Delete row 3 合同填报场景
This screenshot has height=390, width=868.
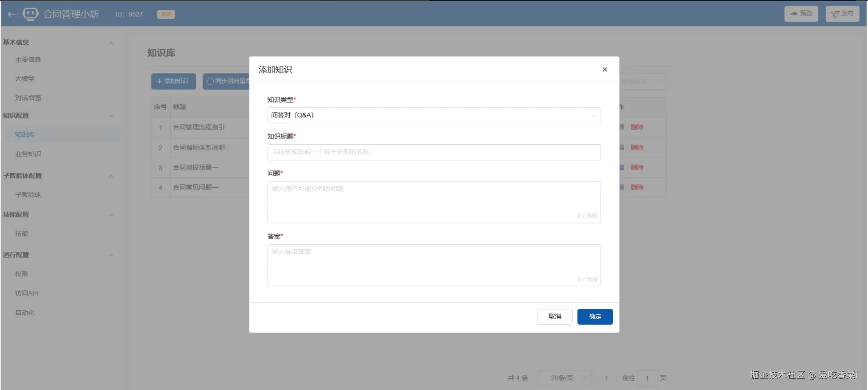point(637,167)
